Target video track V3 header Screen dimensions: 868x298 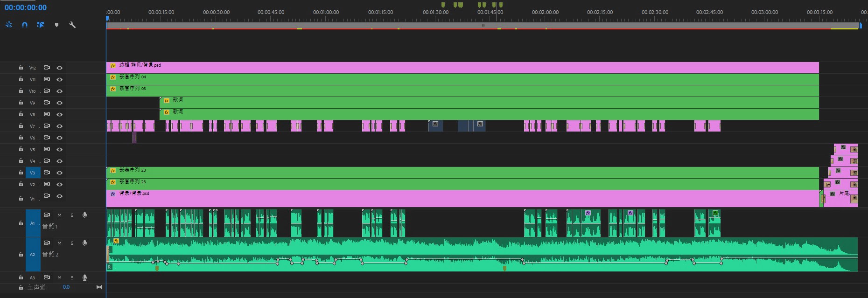[x=32, y=173]
